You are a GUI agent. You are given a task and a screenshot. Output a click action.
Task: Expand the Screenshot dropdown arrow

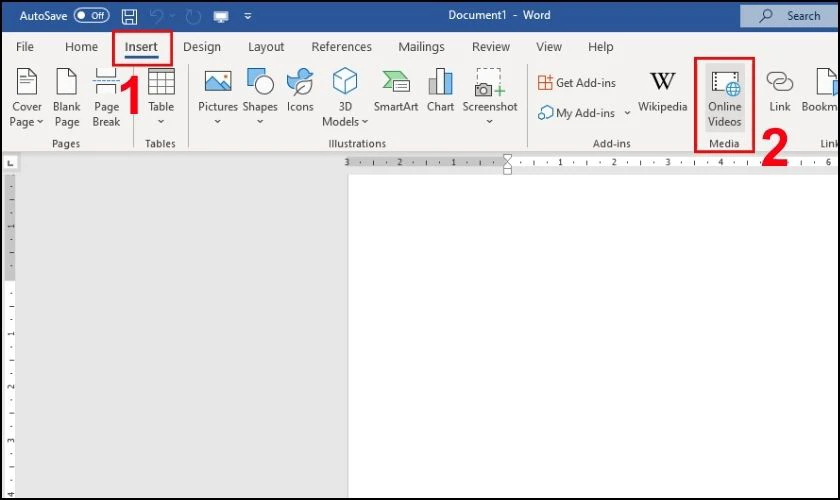(489, 122)
